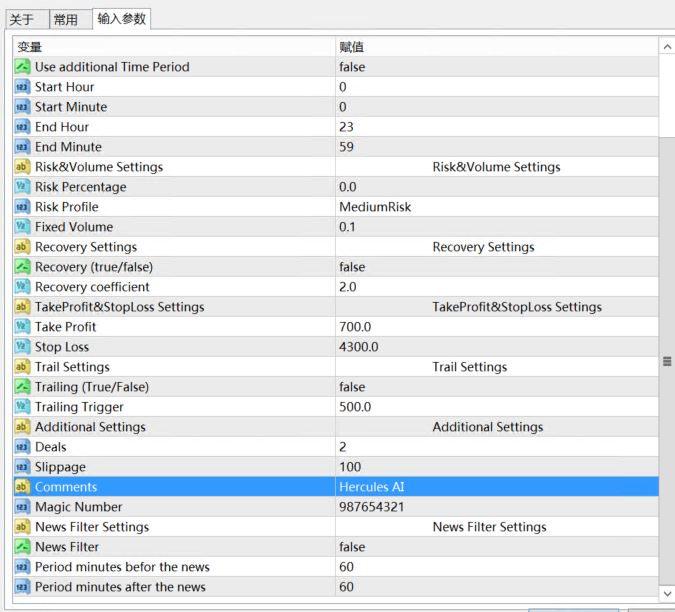This screenshot has height=612, width=675.
Task: Click the double icon beside Risk Percentage
Action: [x=22, y=187]
